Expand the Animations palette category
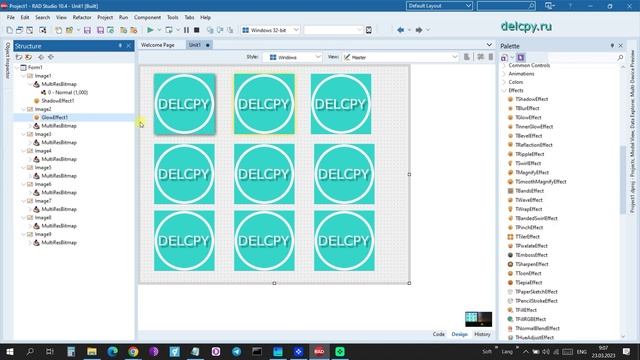Screen dimensions: 640x360 coord(504,74)
